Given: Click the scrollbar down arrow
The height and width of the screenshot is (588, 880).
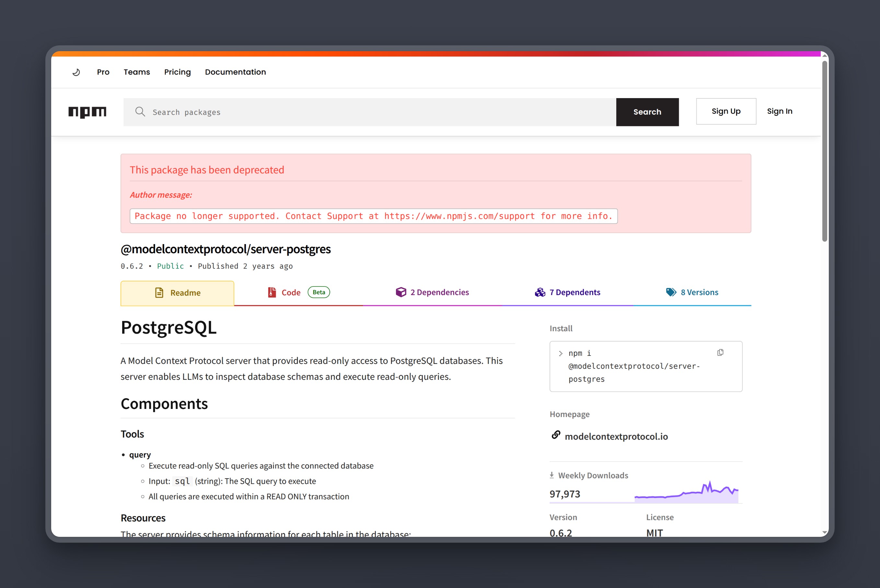Looking at the screenshot, I should 825,532.
